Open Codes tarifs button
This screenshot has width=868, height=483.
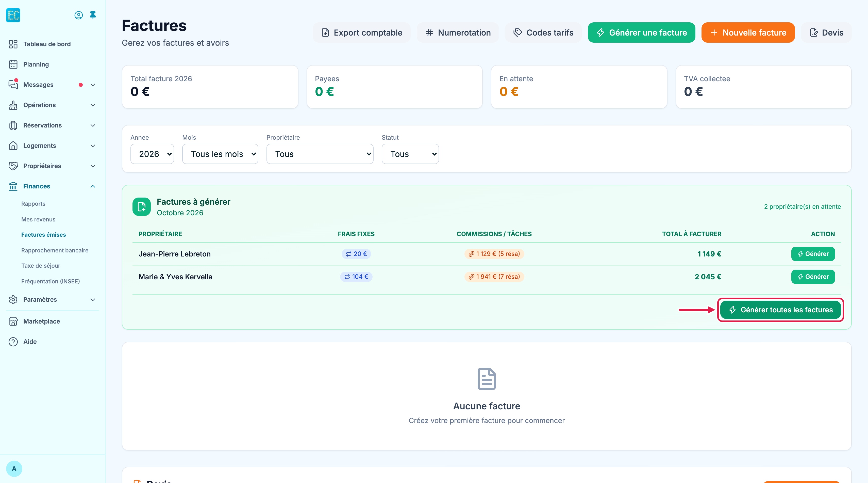[x=543, y=33]
